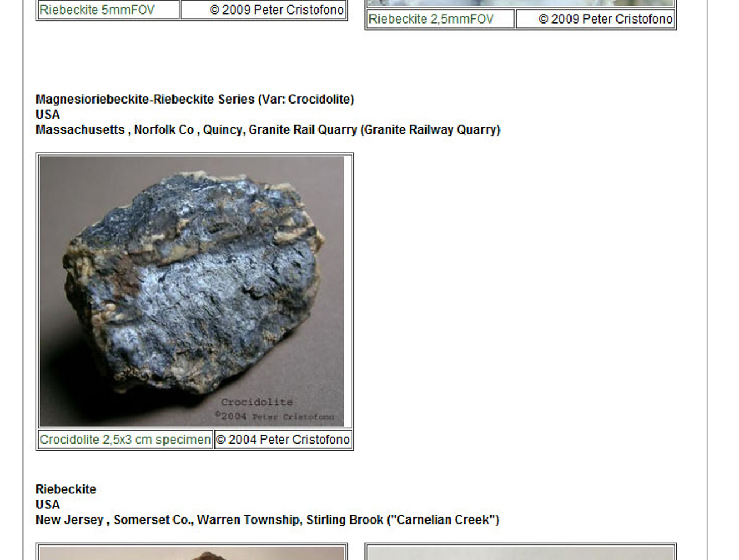The image size is (739, 560).
Task: Click the left photo emerging at page bottom
Action: click(x=193, y=554)
